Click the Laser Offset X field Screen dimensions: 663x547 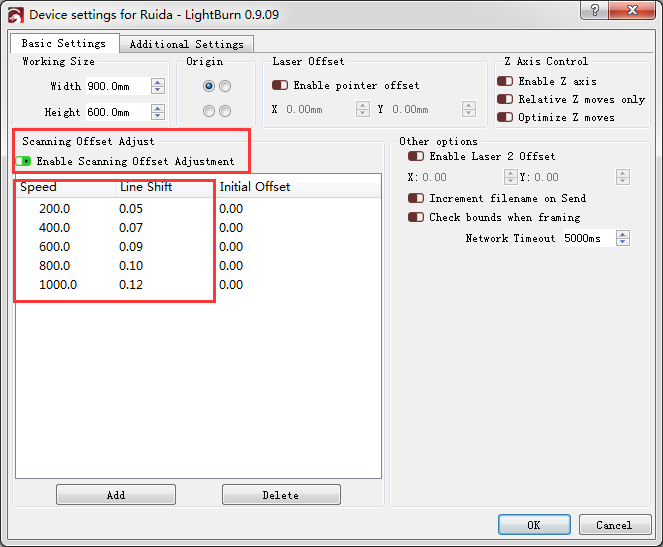click(320, 109)
